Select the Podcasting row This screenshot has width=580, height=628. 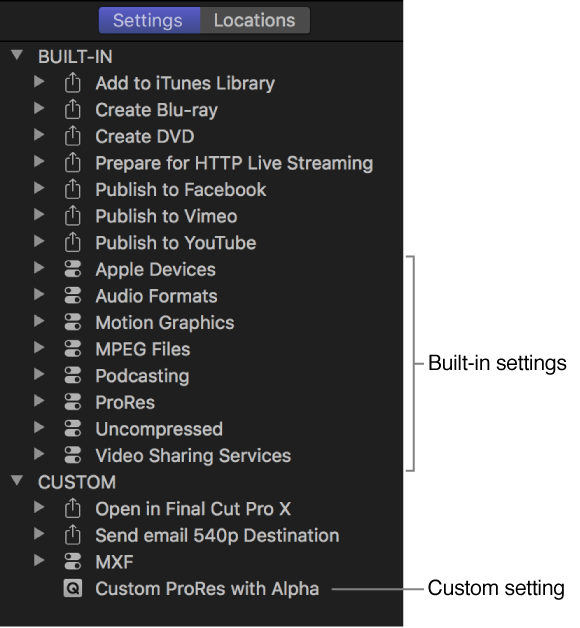click(201, 376)
